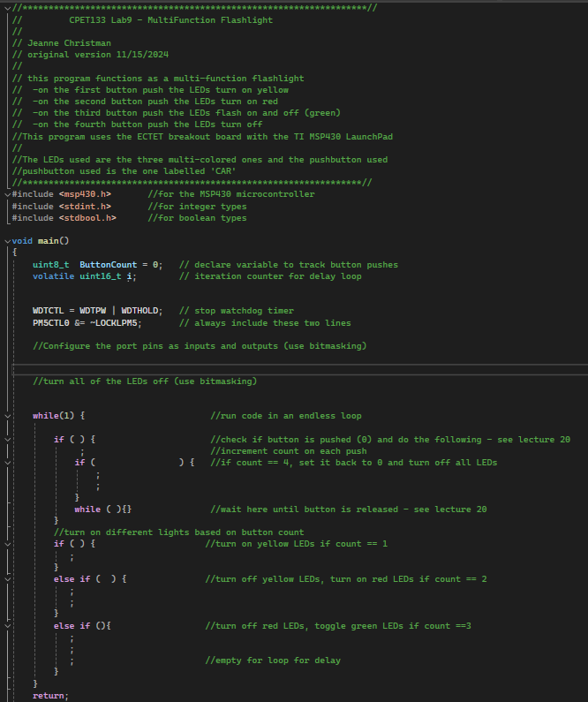Click the 'main()' function name
Screen dimensions: 588x702
[x=53, y=241]
